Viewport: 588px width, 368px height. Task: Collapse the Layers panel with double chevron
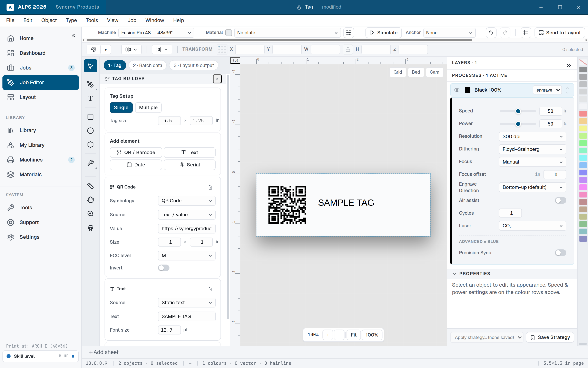point(569,65)
